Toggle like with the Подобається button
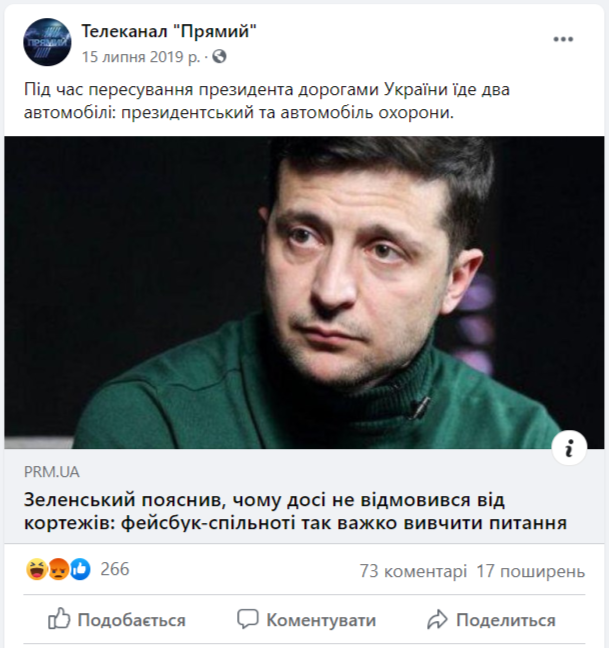The width and height of the screenshot is (609, 648). pyautogui.click(x=117, y=619)
